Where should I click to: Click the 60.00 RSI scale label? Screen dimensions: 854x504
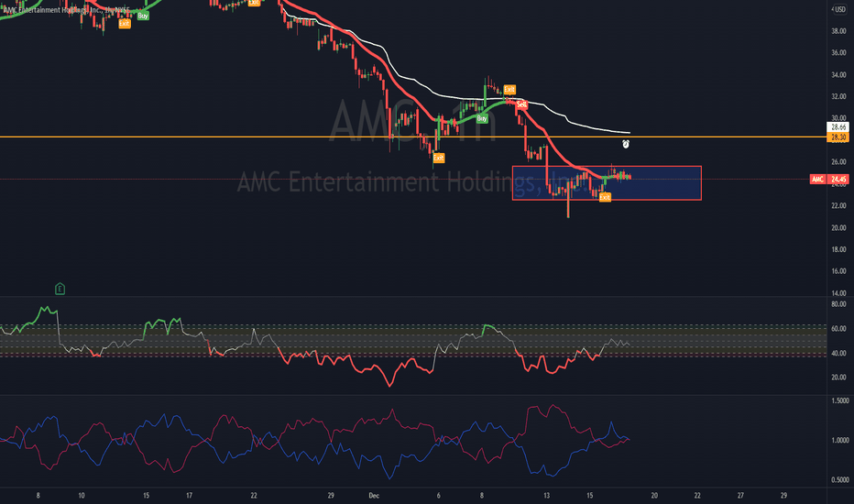click(838, 329)
